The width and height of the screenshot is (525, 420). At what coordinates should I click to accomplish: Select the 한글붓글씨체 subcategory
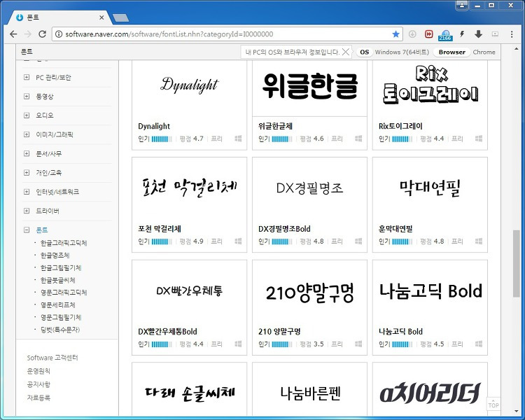coord(58,280)
